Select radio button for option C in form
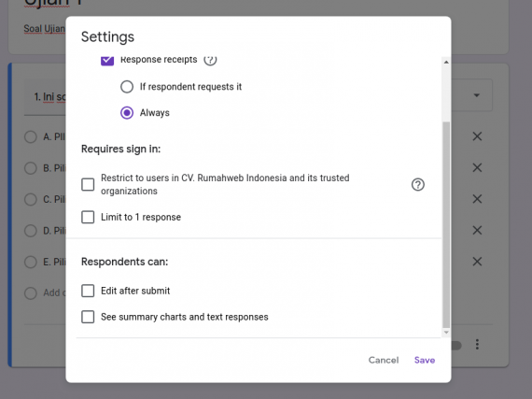The image size is (532, 399). [x=31, y=199]
